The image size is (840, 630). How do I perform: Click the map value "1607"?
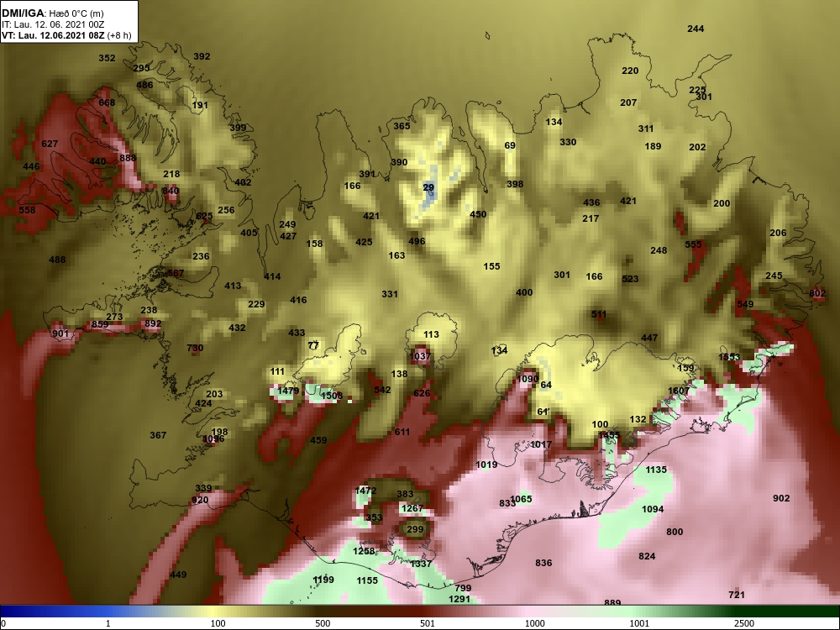(x=678, y=391)
